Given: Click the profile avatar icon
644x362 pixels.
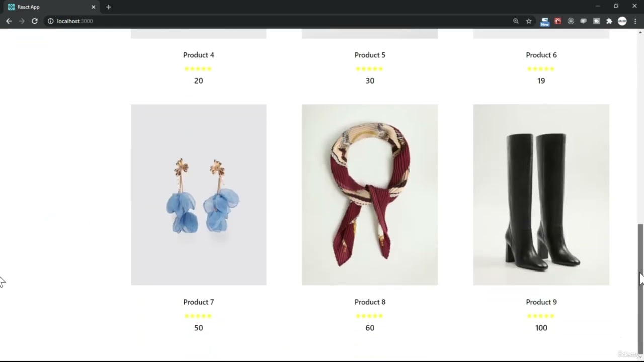Looking at the screenshot, I should point(622,21).
